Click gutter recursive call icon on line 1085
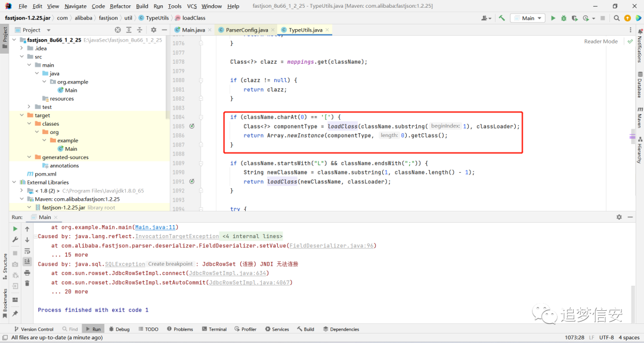644x343 pixels. click(x=192, y=126)
